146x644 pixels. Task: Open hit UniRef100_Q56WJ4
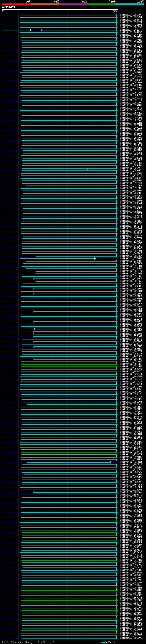click(x=131, y=20)
